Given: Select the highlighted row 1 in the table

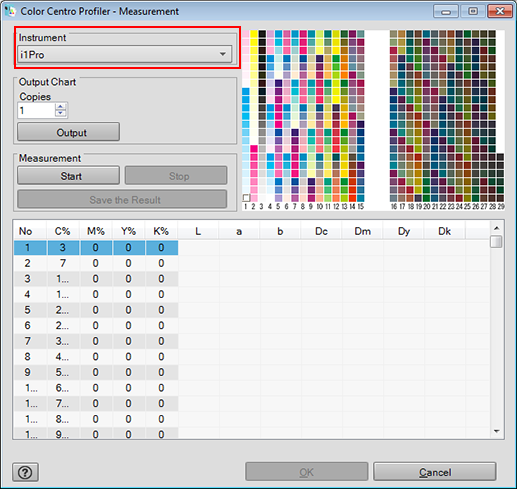Looking at the screenshot, I should tap(96, 248).
